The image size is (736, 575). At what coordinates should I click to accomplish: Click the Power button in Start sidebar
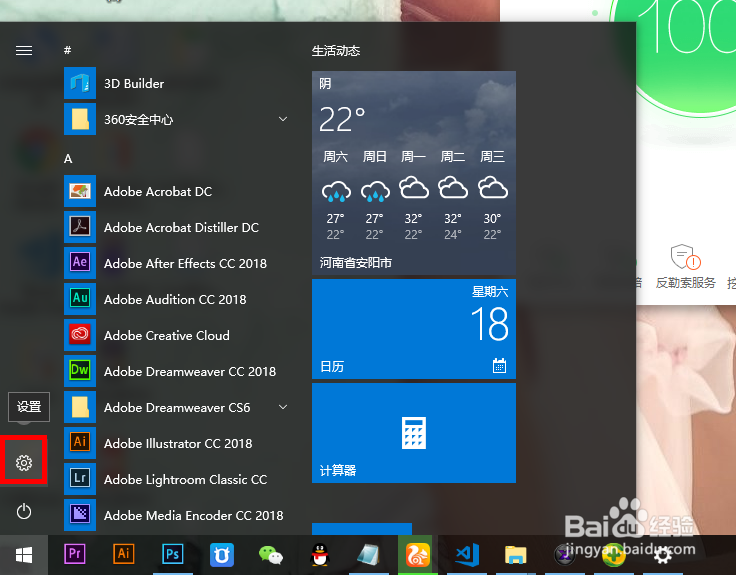coord(24,511)
